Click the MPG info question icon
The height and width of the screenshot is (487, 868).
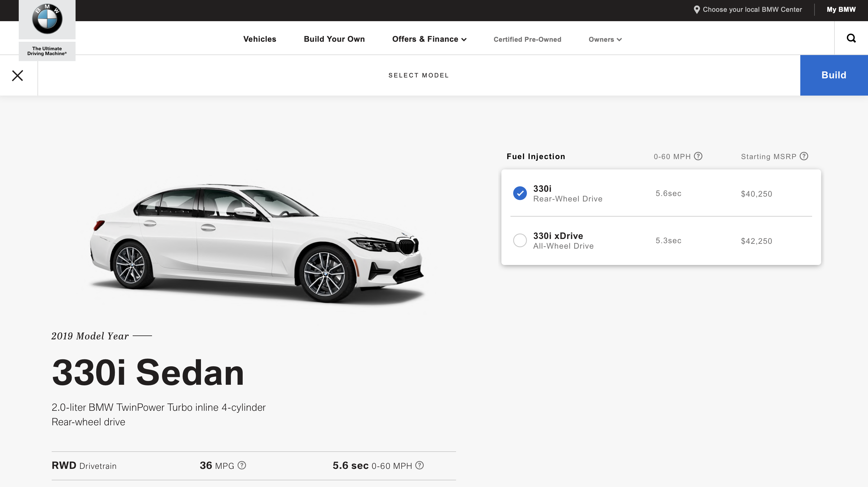241,466
